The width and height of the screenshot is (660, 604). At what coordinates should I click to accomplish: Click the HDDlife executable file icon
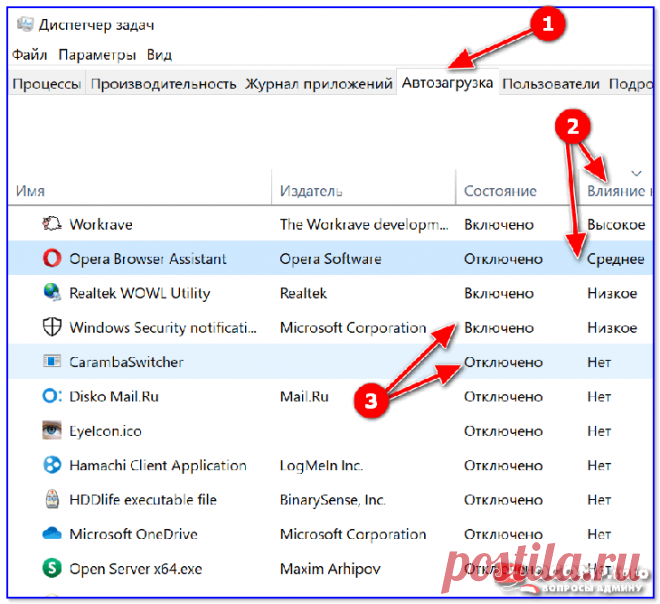pyautogui.click(x=52, y=499)
